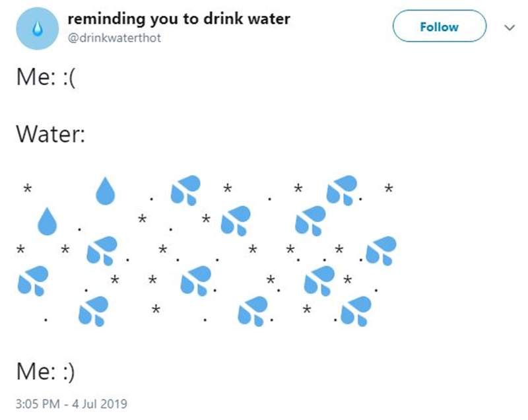
Task: Click the "Me: :)" tweet text line
Action: pos(46,372)
